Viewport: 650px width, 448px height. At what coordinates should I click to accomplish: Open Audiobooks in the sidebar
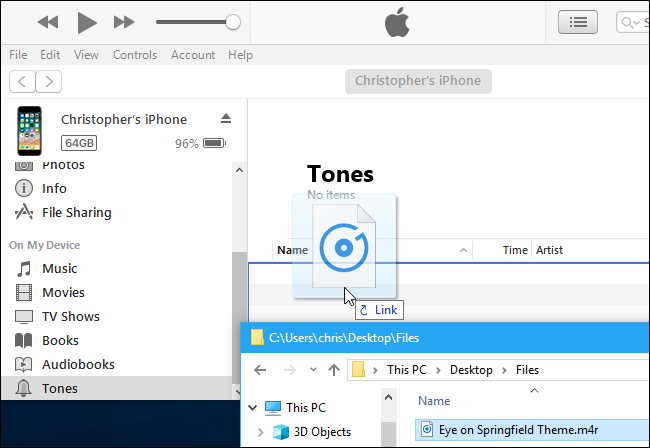(78, 364)
